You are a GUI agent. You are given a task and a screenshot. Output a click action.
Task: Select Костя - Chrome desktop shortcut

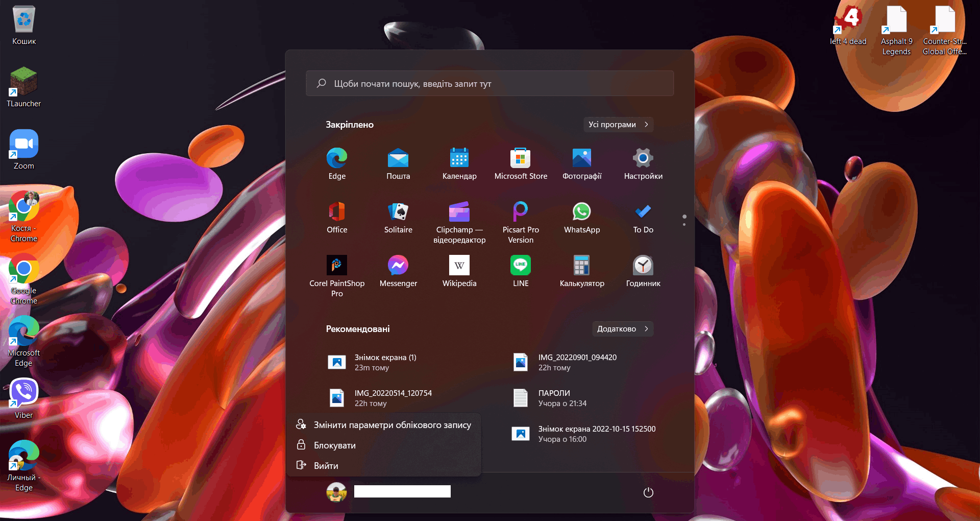(24, 217)
